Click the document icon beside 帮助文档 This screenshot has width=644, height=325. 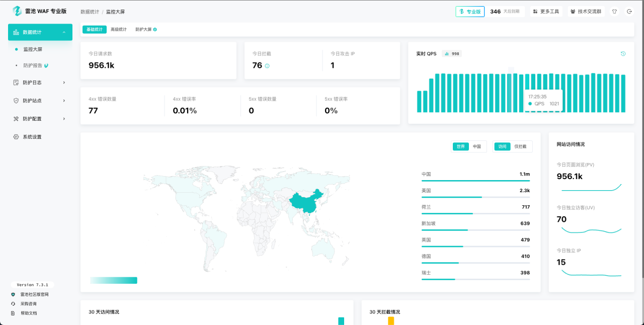click(x=13, y=313)
